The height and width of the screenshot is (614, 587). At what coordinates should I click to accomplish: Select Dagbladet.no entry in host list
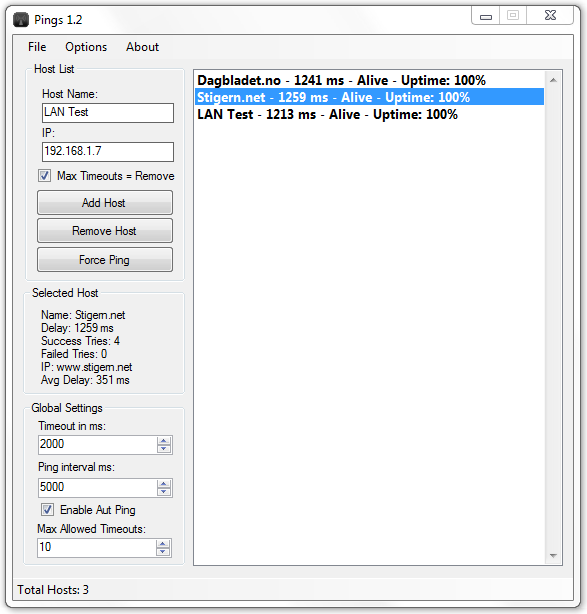tap(369, 80)
